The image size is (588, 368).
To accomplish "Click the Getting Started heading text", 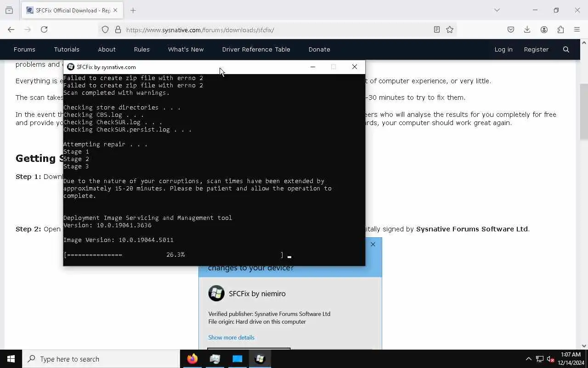I will [x=39, y=158].
